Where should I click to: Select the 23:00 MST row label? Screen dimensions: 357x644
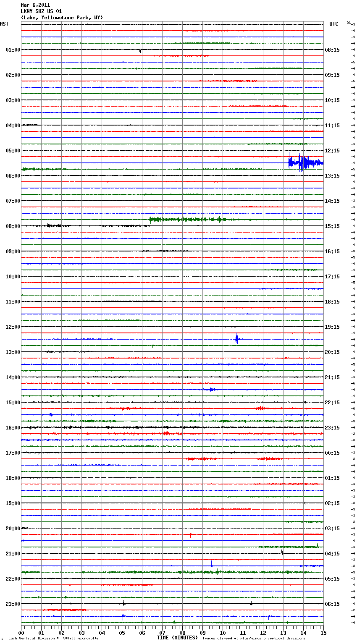pos(13,604)
